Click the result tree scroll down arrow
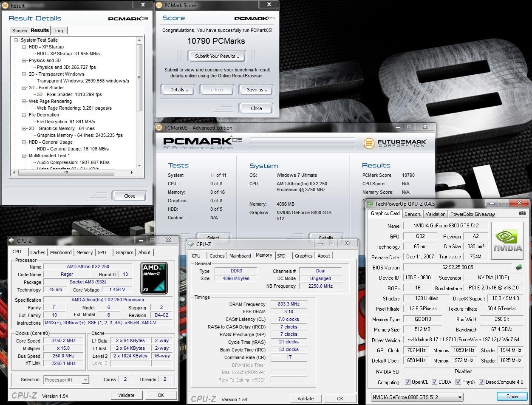The image size is (532, 405). tap(139, 166)
